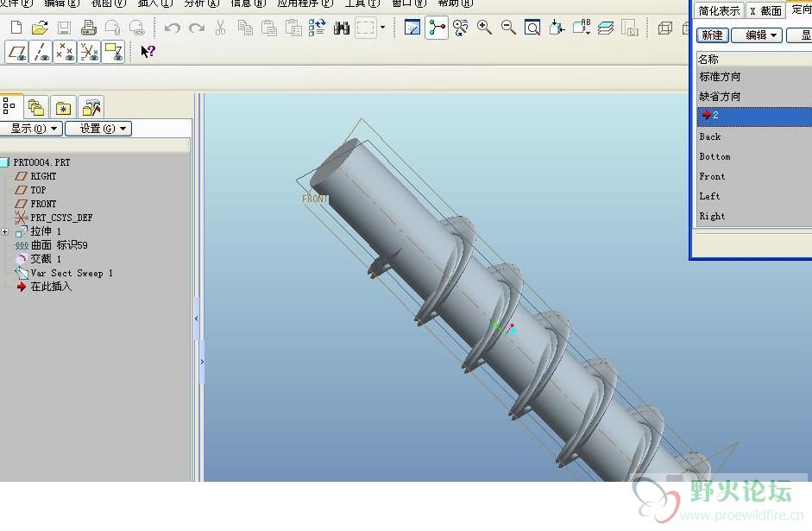Toggle datum points display
Screen dimensions: 812x531
tap(66, 52)
